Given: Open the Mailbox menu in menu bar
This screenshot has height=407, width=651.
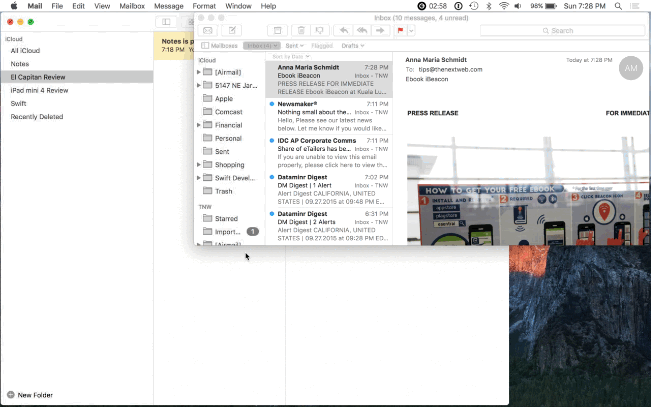Looking at the screenshot, I should tap(132, 6).
